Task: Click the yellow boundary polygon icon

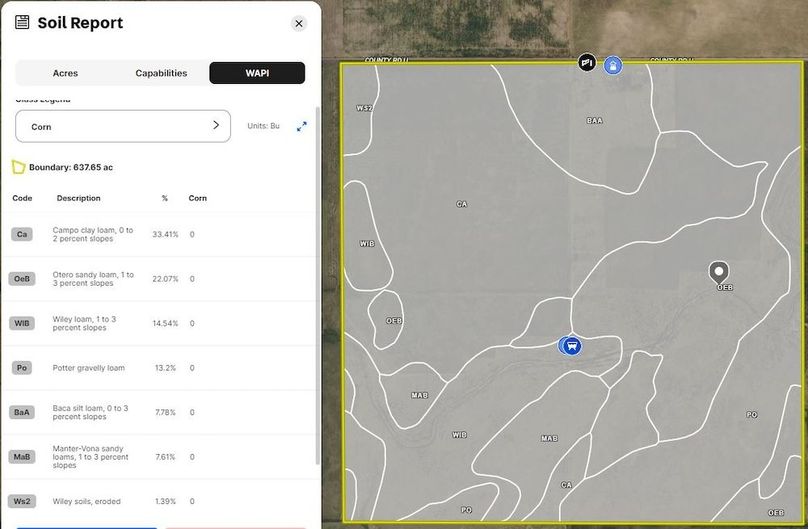Action: pyautogui.click(x=18, y=167)
